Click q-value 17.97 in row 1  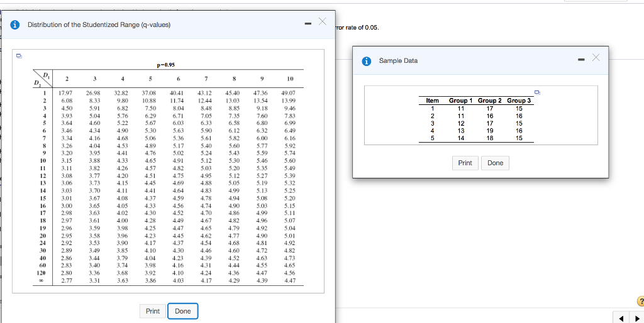pyautogui.click(x=65, y=93)
